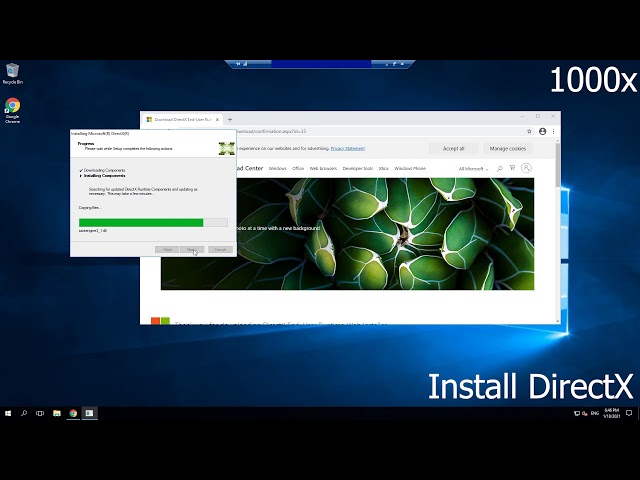This screenshot has height=480, width=640.
Task: Open the Web browsers nav item
Action: pos(323,168)
